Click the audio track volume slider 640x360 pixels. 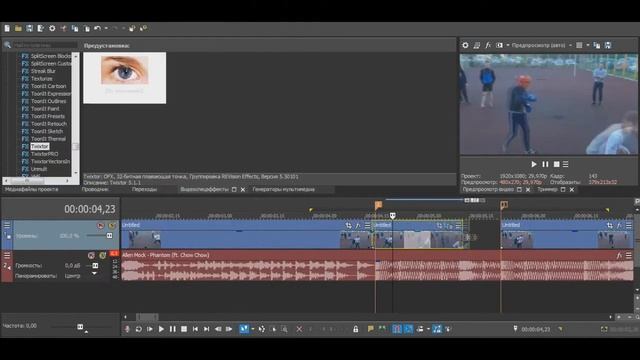[x=95, y=265]
